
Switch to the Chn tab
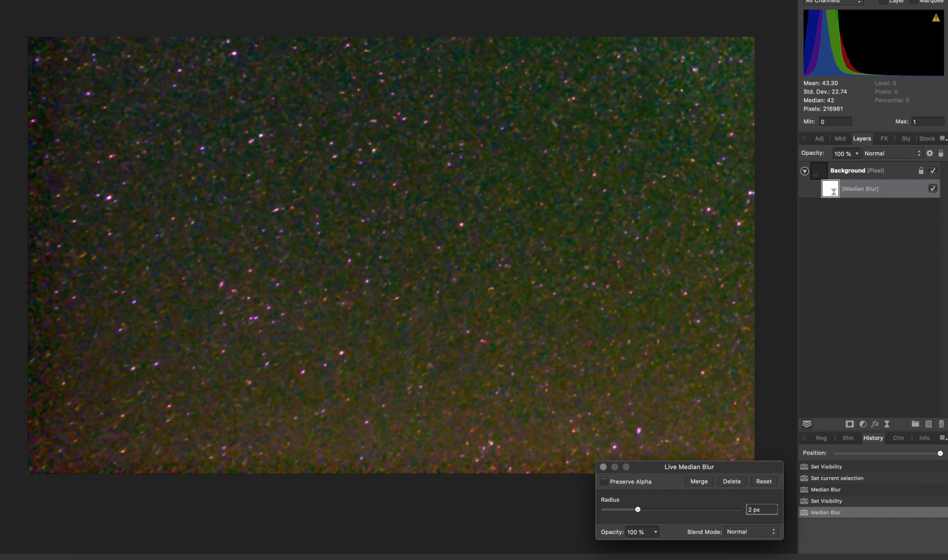(x=898, y=437)
